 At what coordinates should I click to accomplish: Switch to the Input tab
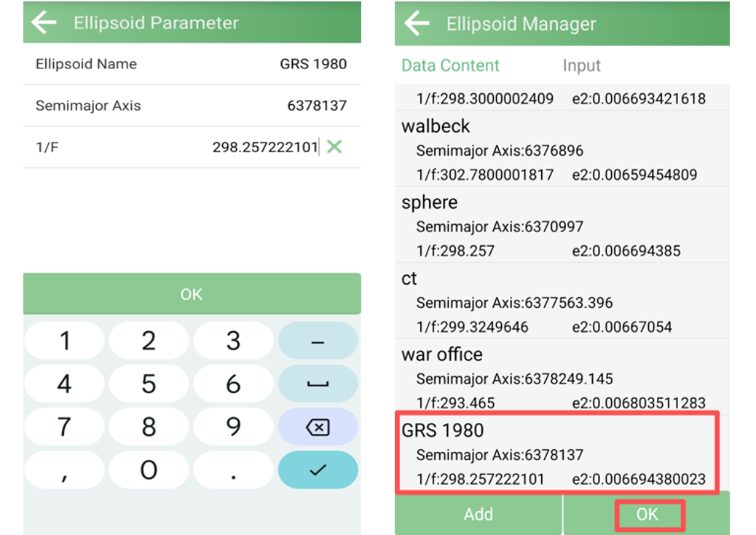pos(581,66)
